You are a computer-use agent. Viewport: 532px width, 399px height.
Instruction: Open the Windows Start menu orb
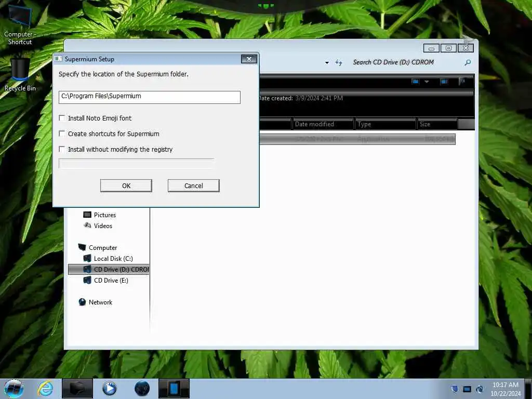tap(14, 389)
